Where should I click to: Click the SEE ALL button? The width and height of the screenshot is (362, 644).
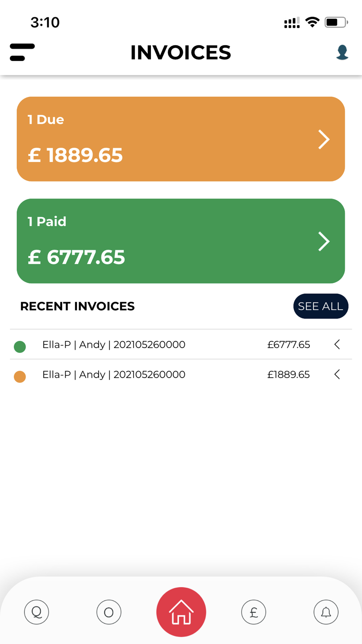pyautogui.click(x=321, y=306)
